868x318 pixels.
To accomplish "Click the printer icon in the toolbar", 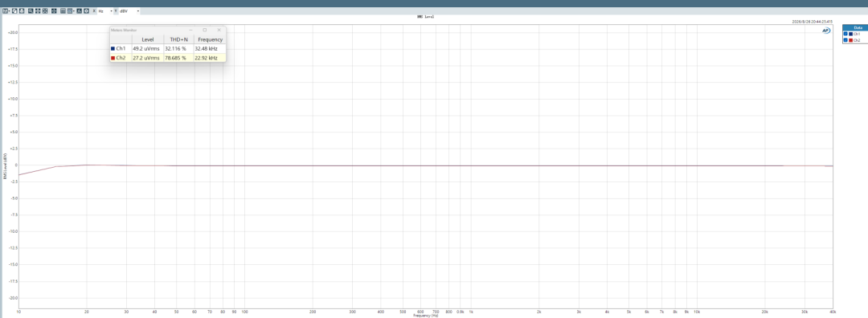I will click(22, 11).
